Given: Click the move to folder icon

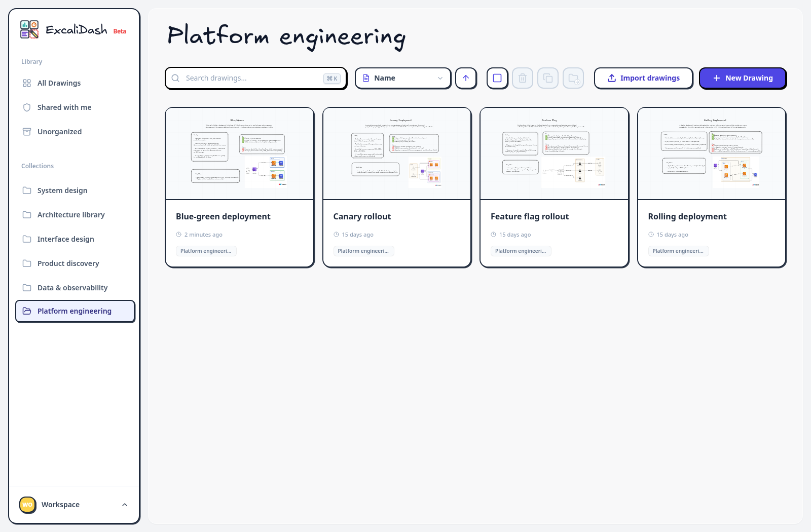Looking at the screenshot, I should pyautogui.click(x=573, y=78).
